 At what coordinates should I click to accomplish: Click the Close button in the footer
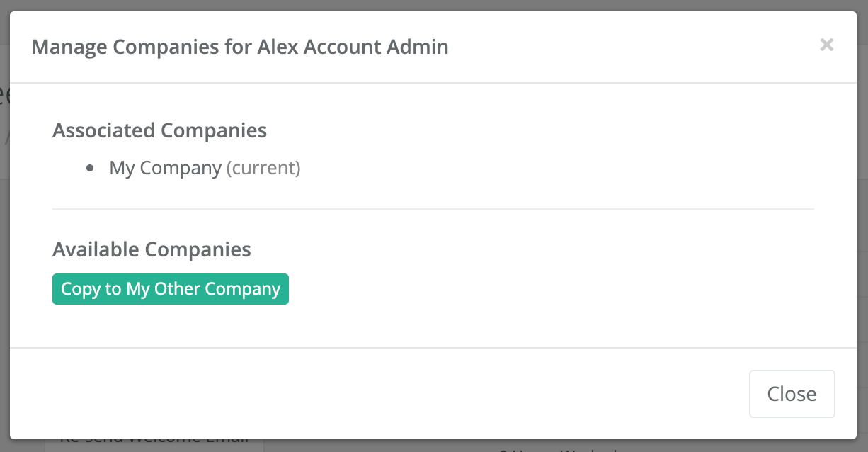point(792,394)
